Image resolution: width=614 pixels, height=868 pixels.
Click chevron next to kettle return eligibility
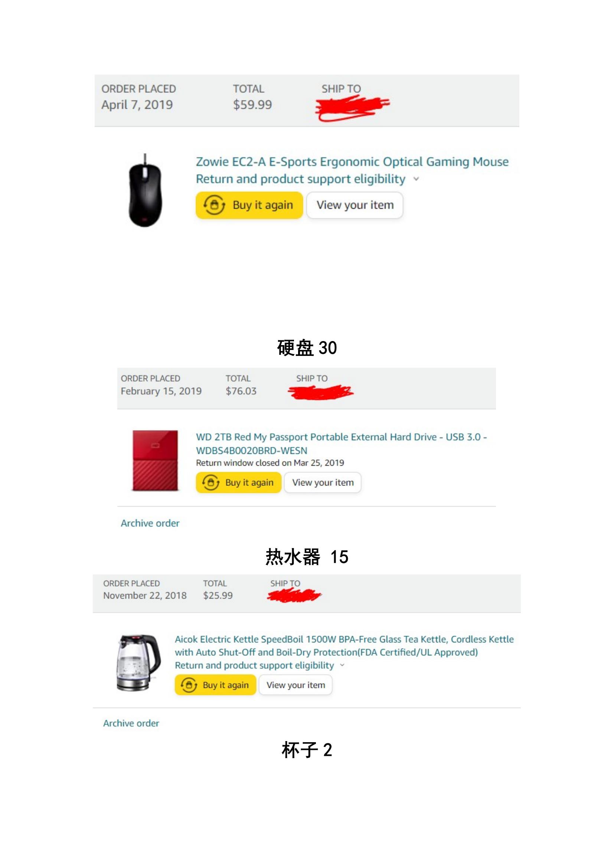342,665
